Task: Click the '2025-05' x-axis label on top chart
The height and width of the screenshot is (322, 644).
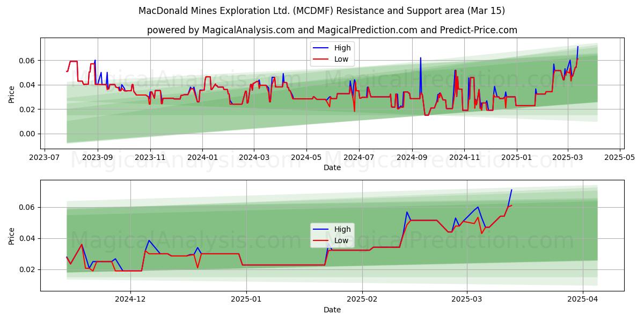Action: pyautogui.click(x=620, y=158)
